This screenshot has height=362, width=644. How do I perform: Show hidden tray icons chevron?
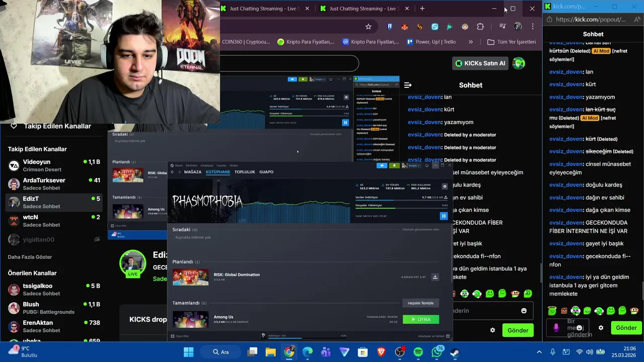539,352
